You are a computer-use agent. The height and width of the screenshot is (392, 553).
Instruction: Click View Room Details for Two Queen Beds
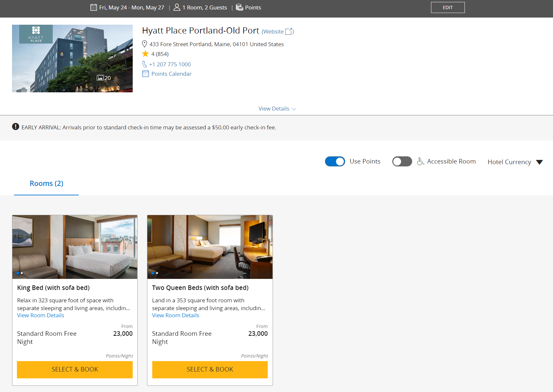(x=175, y=315)
